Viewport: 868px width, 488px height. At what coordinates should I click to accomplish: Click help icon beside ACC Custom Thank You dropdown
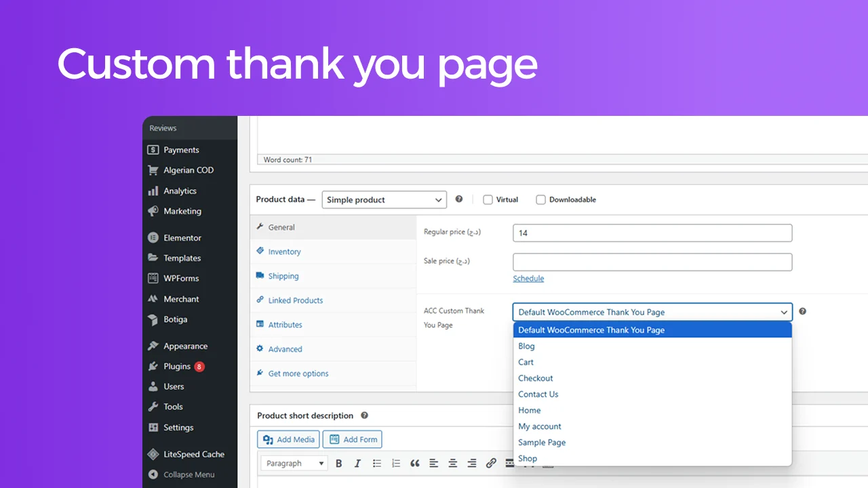tap(803, 312)
